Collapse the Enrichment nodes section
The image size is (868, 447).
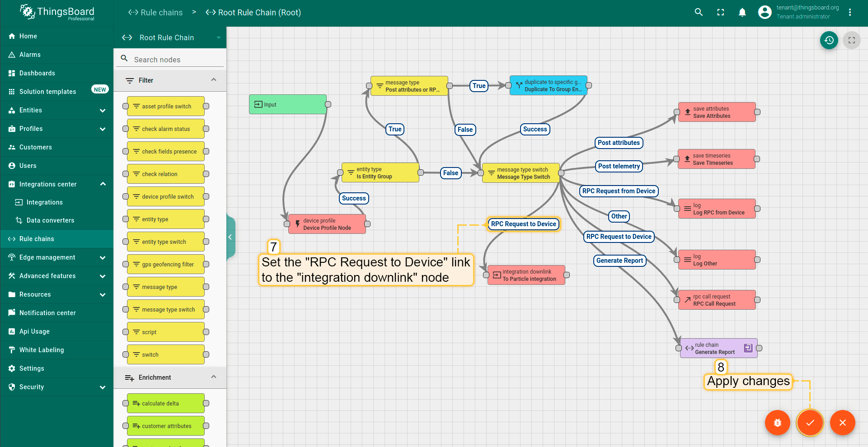(214, 377)
